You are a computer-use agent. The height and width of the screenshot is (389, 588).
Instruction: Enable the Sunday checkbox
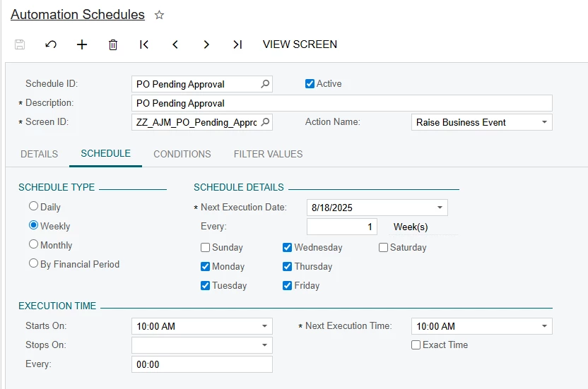click(206, 248)
